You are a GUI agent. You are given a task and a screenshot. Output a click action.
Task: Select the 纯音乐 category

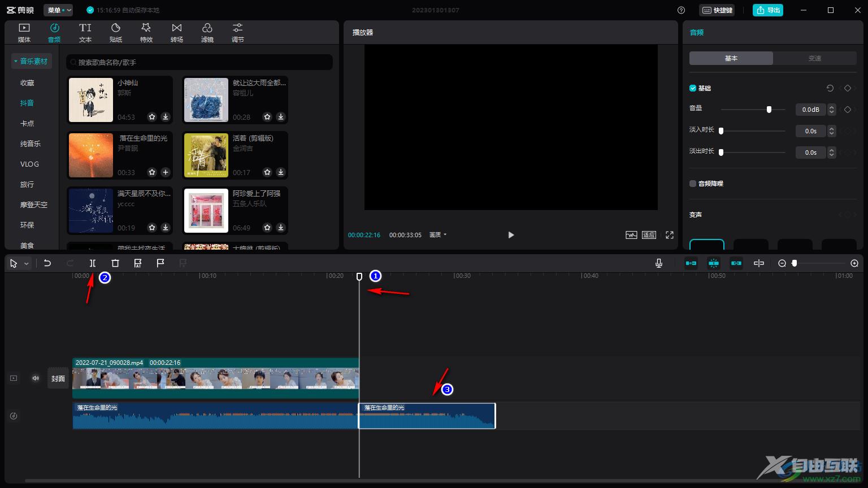tap(31, 143)
